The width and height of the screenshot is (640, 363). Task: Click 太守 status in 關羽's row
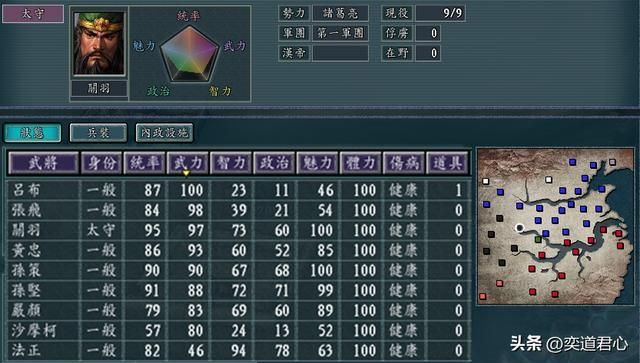[x=101, y=230]
